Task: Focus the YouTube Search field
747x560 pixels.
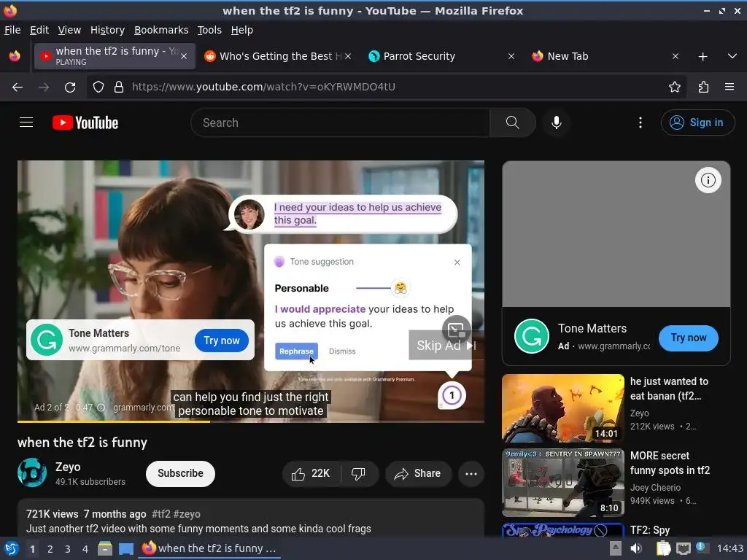Action: tap(341, 122)
